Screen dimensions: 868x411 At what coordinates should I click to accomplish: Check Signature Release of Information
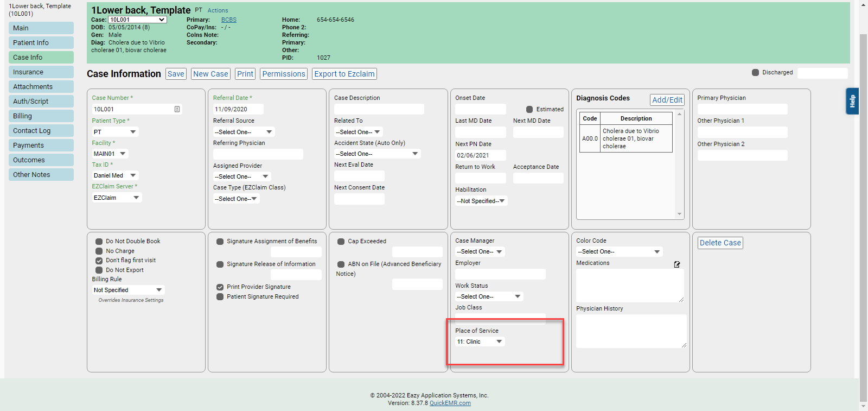coord(220,264)
